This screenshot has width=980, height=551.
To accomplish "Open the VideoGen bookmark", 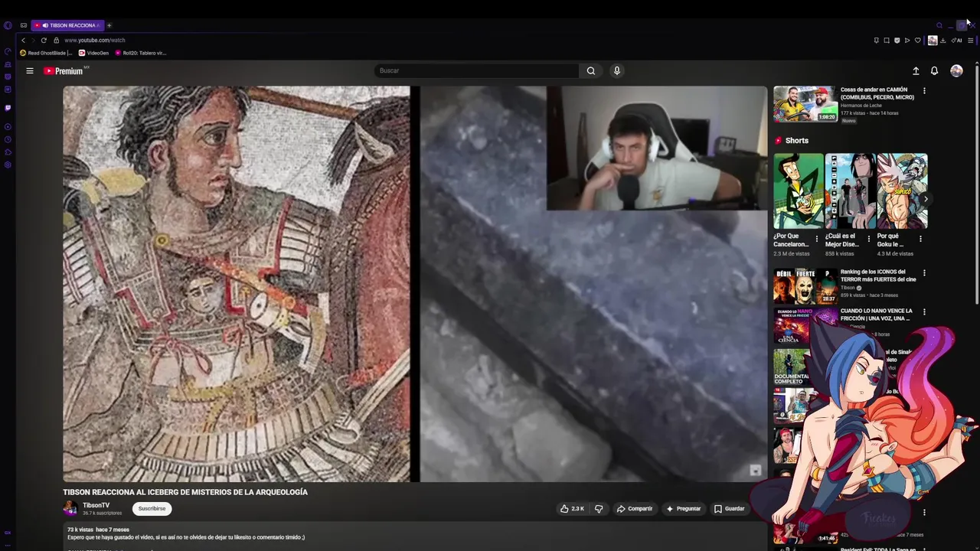I will tap(94, 53).
